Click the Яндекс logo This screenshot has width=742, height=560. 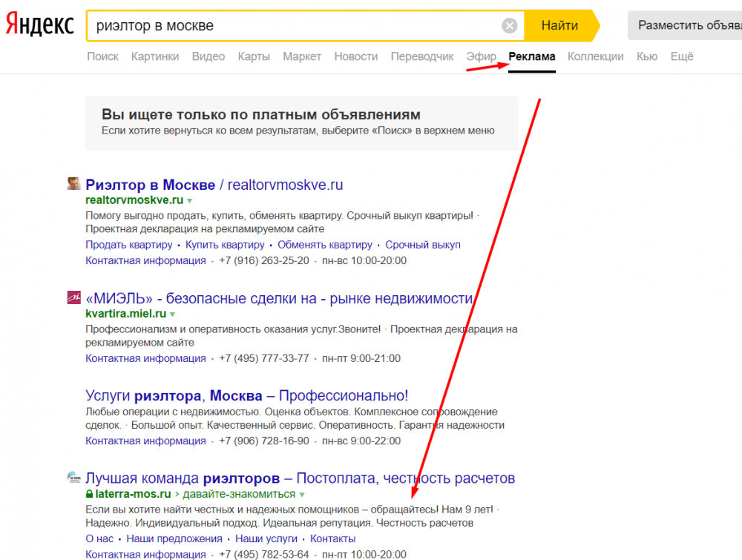40,24
